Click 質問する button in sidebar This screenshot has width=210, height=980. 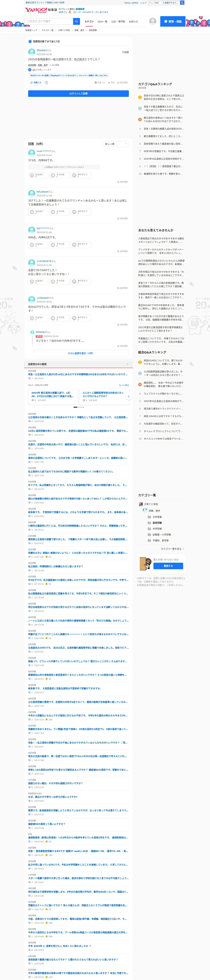(x=168, y=566)
